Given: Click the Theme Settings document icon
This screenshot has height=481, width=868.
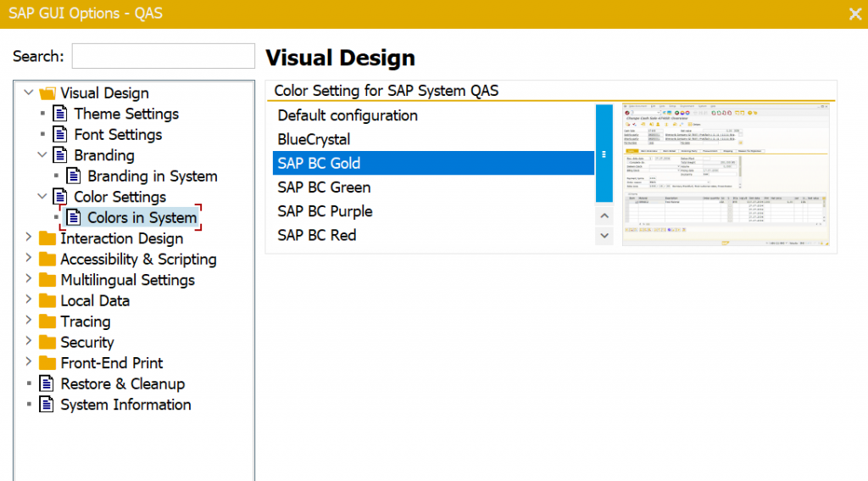Looking at the screenshot, I should coord(59,114).
